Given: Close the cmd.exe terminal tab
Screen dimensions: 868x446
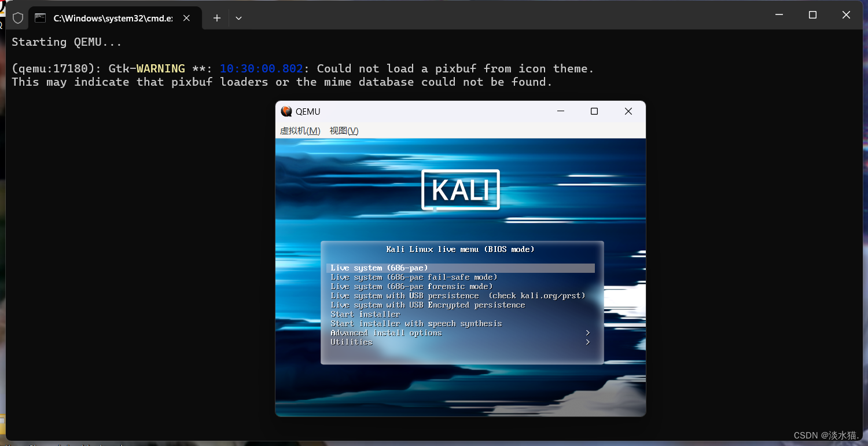Looking at the screenshot, I should point(186,18).
